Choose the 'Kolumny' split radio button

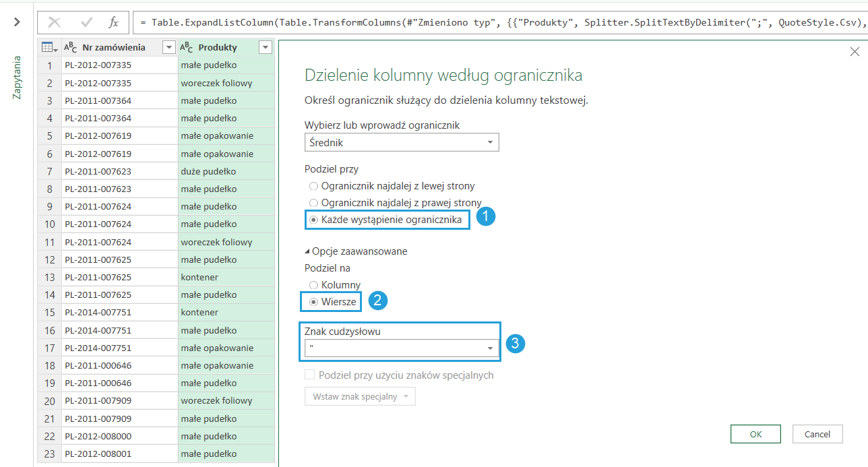pos(313,285)
